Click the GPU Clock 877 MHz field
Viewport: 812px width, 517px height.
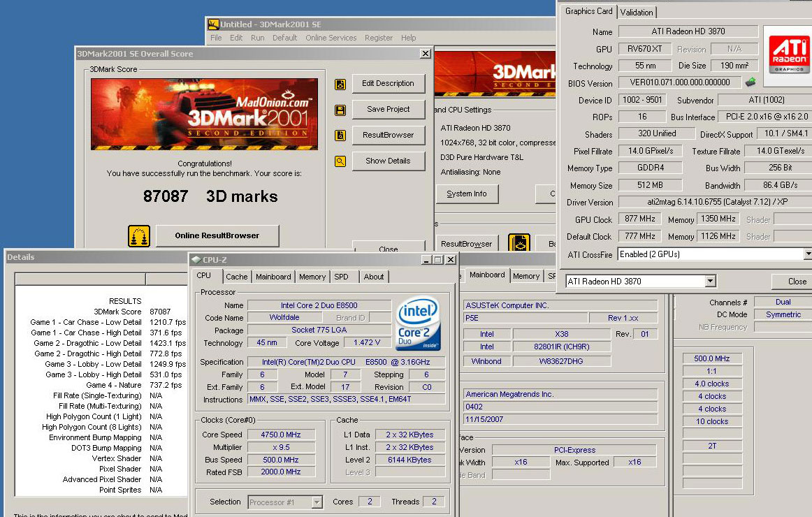click(x=639, y=219)
